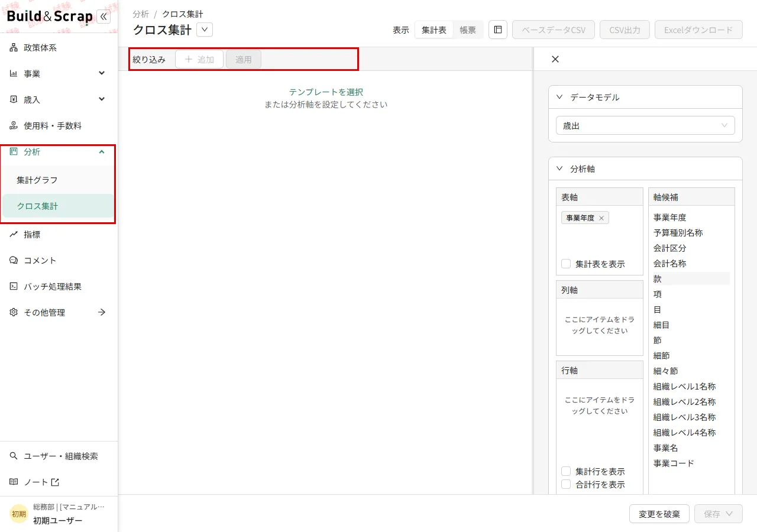757x532 pixels.
Task: Click the 歳入 sidebar icon
Action: tap(14, 100)
